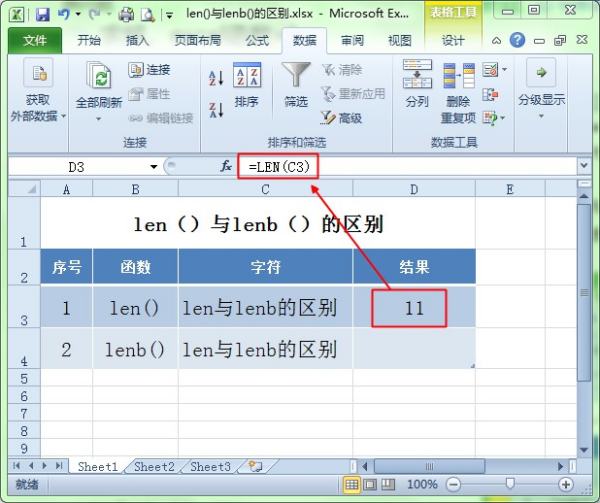Open the what-if analysis dropdown

[494, 118]
